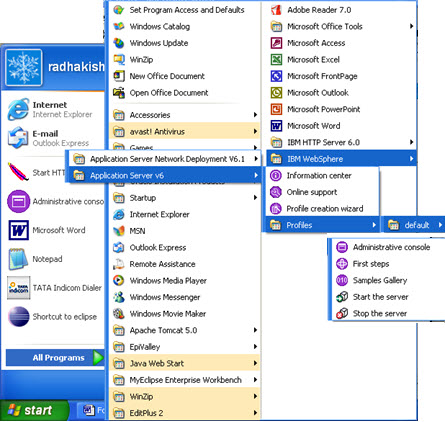
Task: Click the Samples Gallery icon
Action: pyautogui.click(x=342, y=280)
